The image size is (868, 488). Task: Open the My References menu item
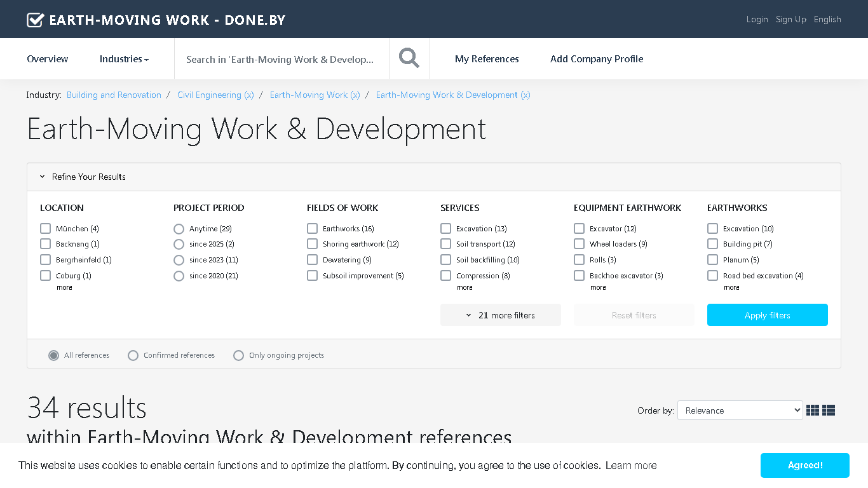click(x=487, y=58)
